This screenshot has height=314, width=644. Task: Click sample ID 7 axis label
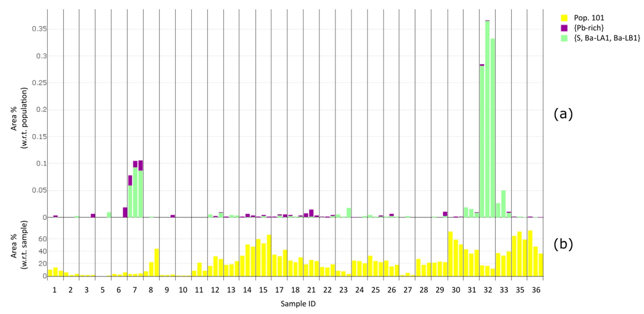coord(135,290)
